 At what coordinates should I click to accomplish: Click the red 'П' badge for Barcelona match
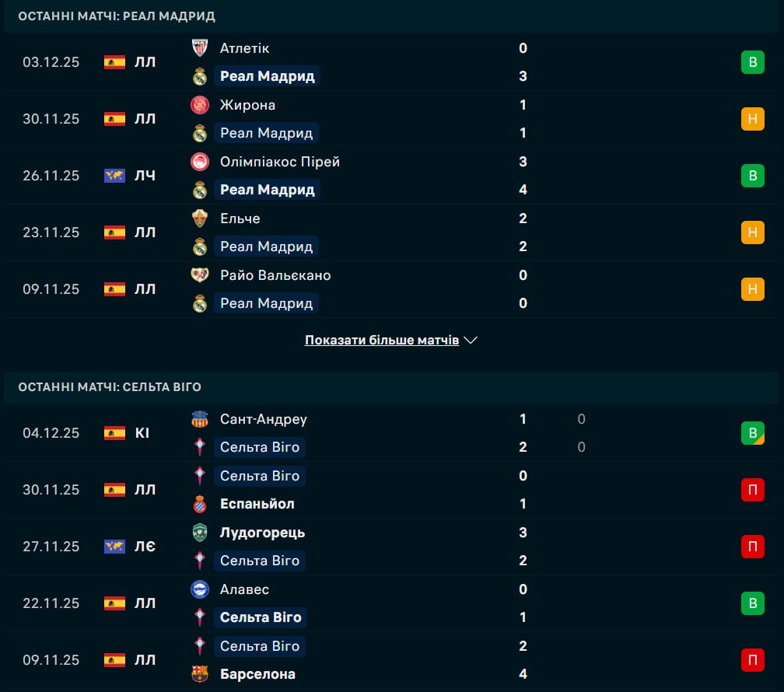(752, 660)
